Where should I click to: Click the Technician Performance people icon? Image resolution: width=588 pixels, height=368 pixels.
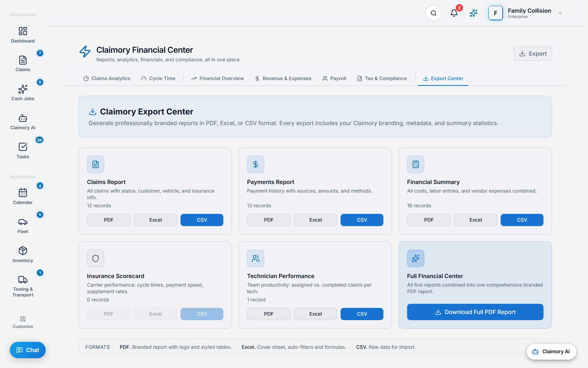pyautogui.click(x=255, y=258)
